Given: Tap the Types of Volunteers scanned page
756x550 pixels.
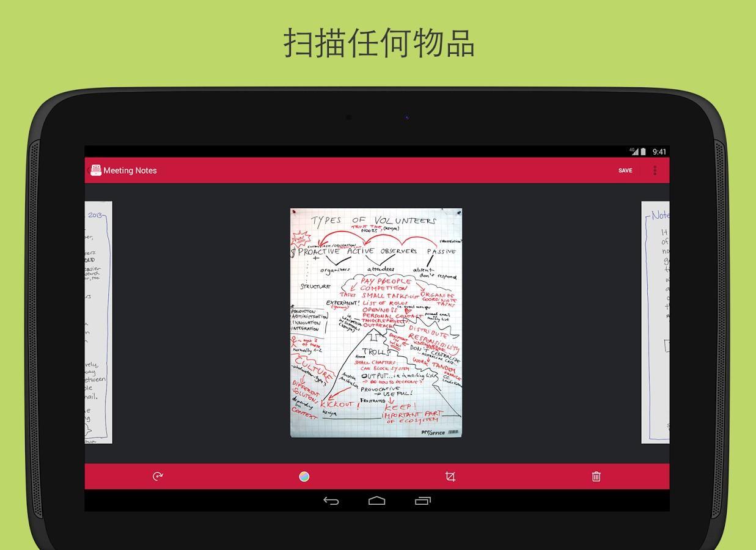Looking at the screenshot, I should (376, 323).
